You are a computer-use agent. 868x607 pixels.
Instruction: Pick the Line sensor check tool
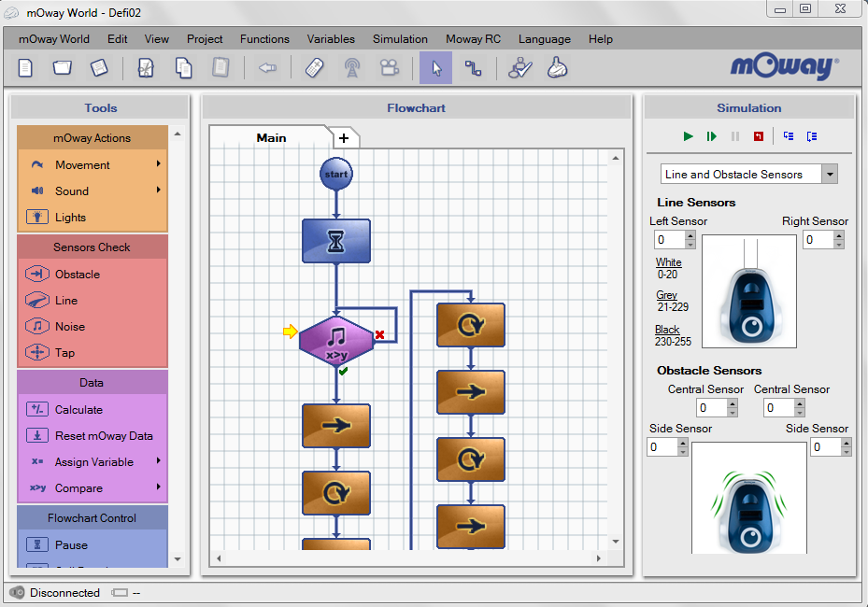(x=66, y=301)
